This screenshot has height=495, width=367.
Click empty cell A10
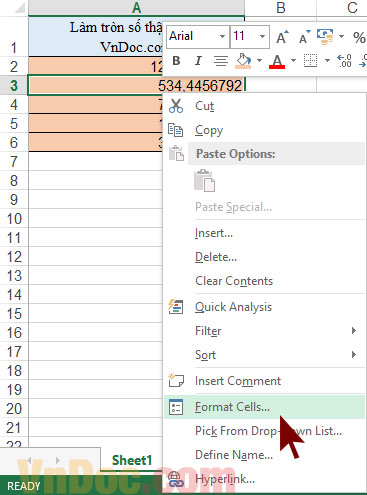click(96, 219)
